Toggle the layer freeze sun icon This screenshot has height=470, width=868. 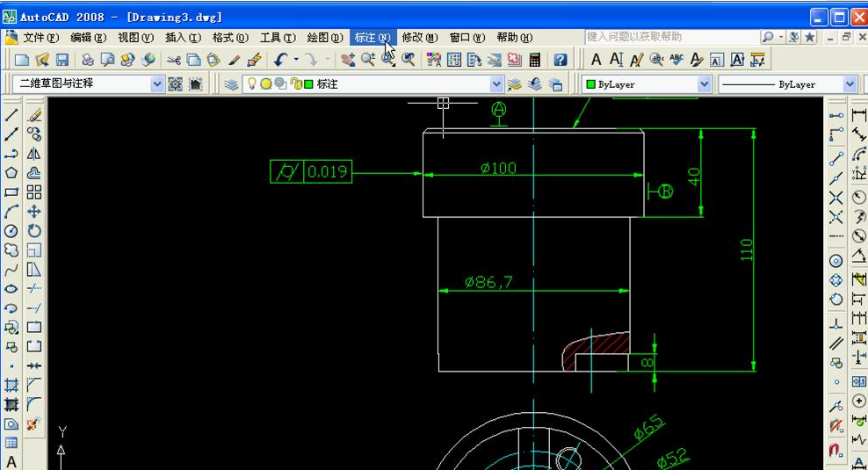(265, 84)
